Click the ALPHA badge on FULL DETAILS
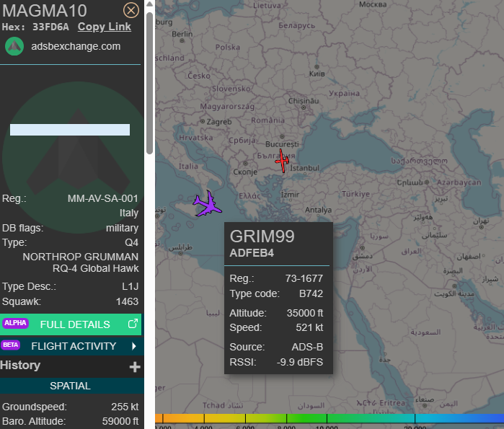Image resolution: width=504 pixels, height=429 pixels. 15,323
